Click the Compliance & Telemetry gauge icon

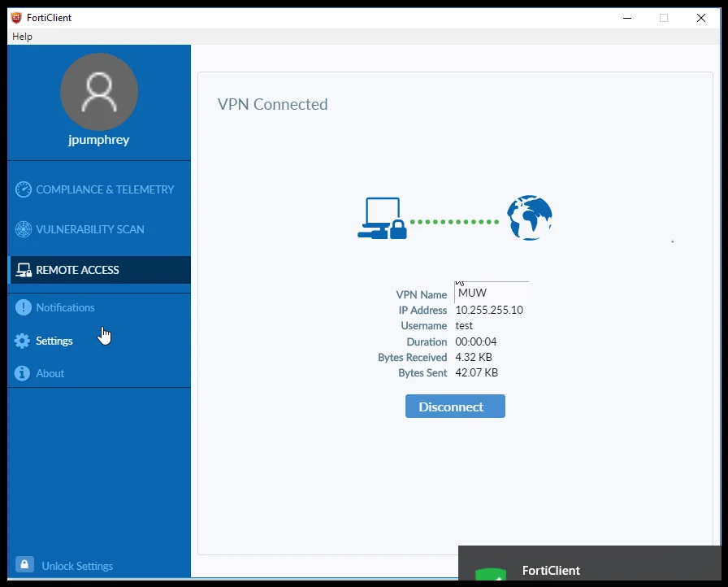click(24, 189)
